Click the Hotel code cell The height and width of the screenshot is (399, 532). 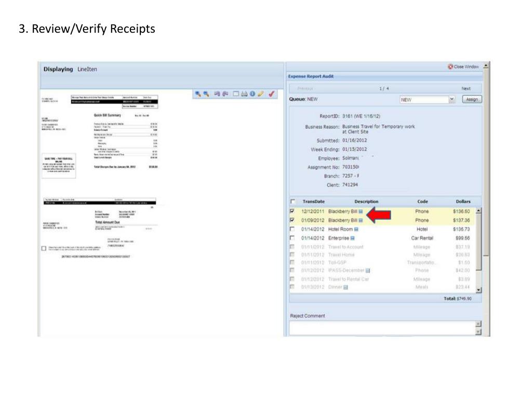click(x=422, y=229)
